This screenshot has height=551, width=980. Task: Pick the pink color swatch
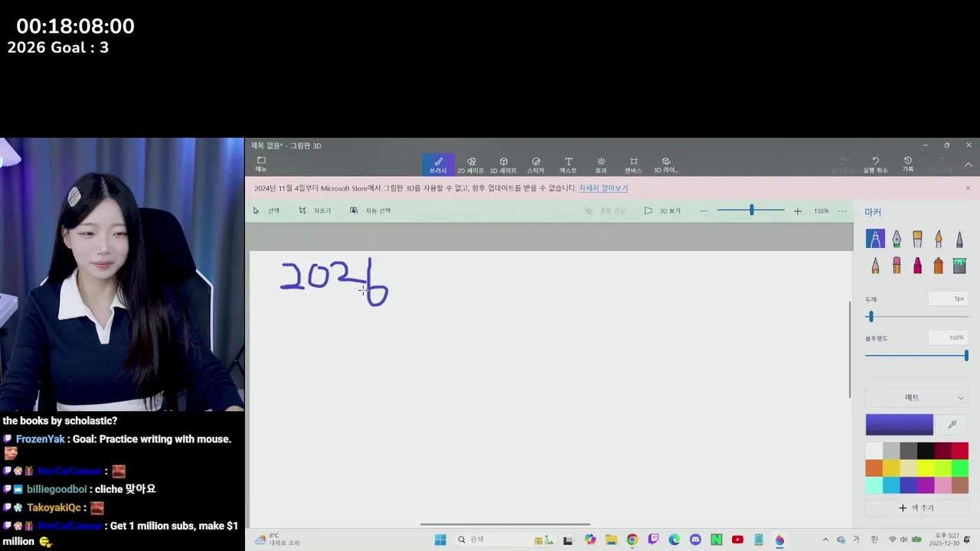[x=942, y=485]
